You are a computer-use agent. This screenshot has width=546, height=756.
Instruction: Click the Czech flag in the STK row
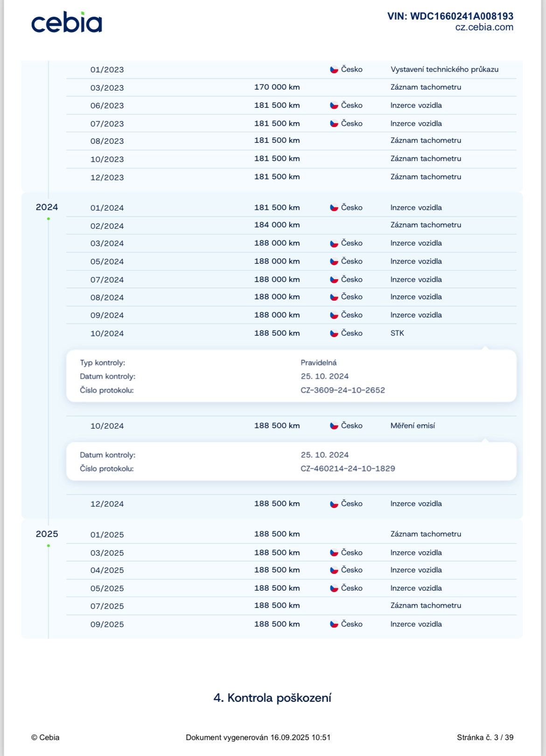coord(334,333)
